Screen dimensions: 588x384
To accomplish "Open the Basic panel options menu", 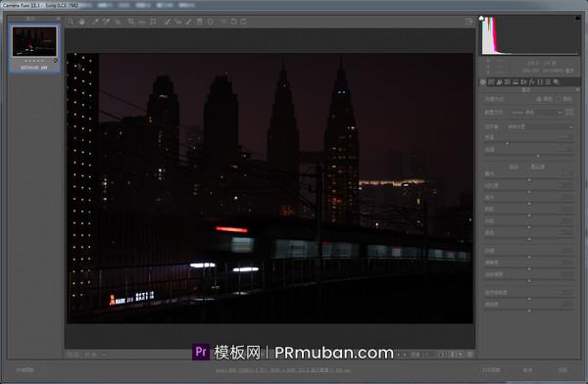I will 577,89.
